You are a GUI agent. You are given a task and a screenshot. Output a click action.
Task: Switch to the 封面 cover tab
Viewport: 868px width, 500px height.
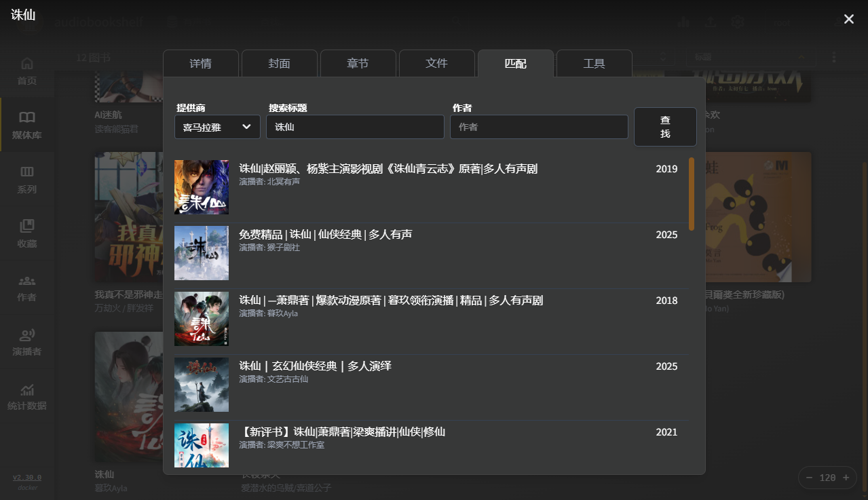click(x=279, y=63)
